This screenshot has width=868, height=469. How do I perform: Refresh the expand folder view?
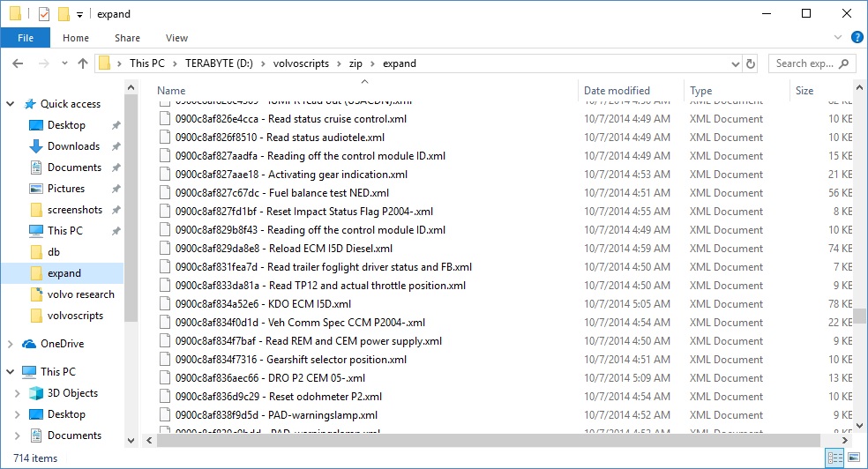(751, 64)
